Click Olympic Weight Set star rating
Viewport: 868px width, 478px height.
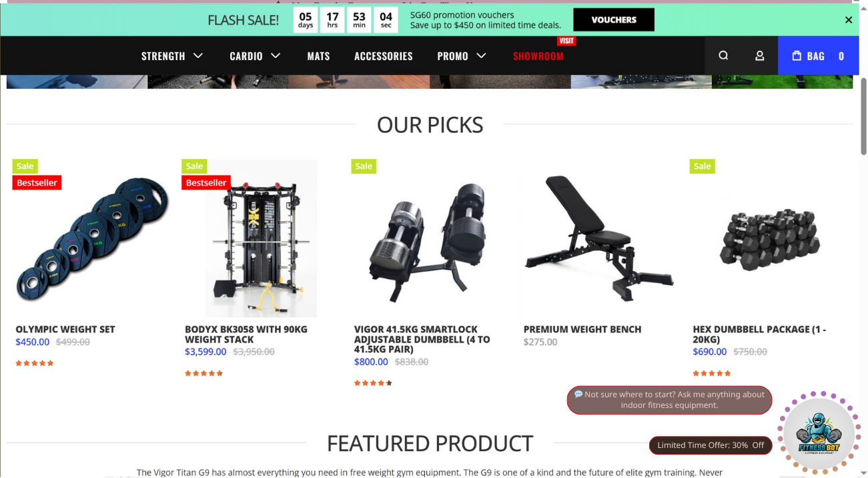(x=35, y=363)
